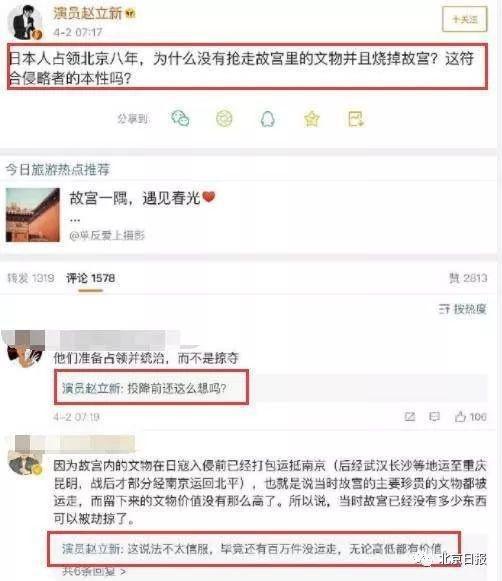Open 按热度 comment sorting option
The height and width of the screenshot is (581, 502).
[462, 309]
